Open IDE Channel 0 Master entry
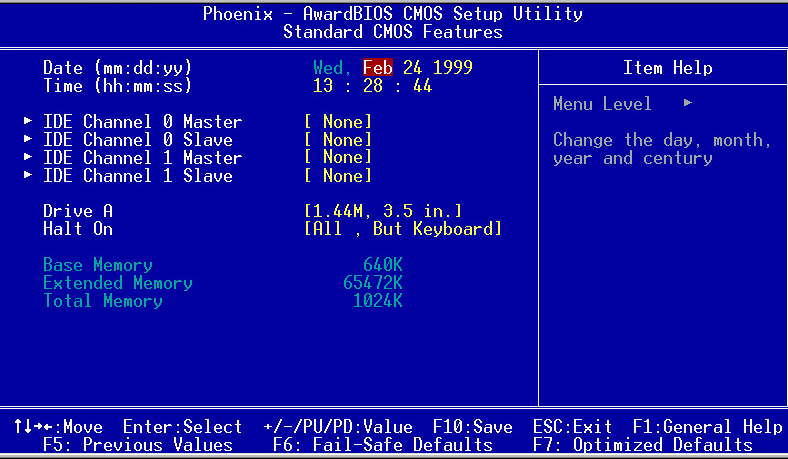Image resolution: width=788 pixels, height=459 pixels. click(x=142, y=122)
